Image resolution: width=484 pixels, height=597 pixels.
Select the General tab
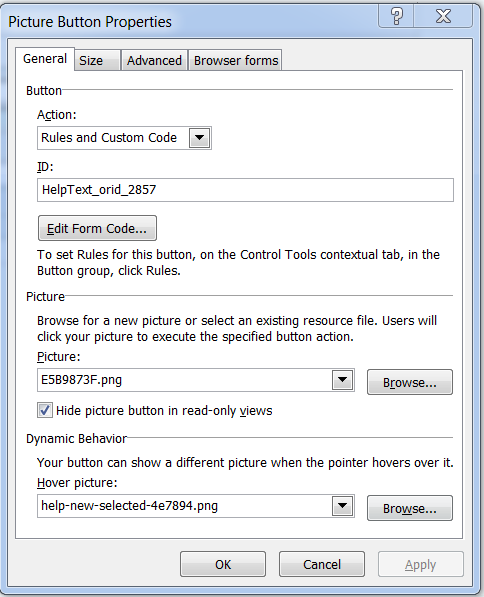45,59
